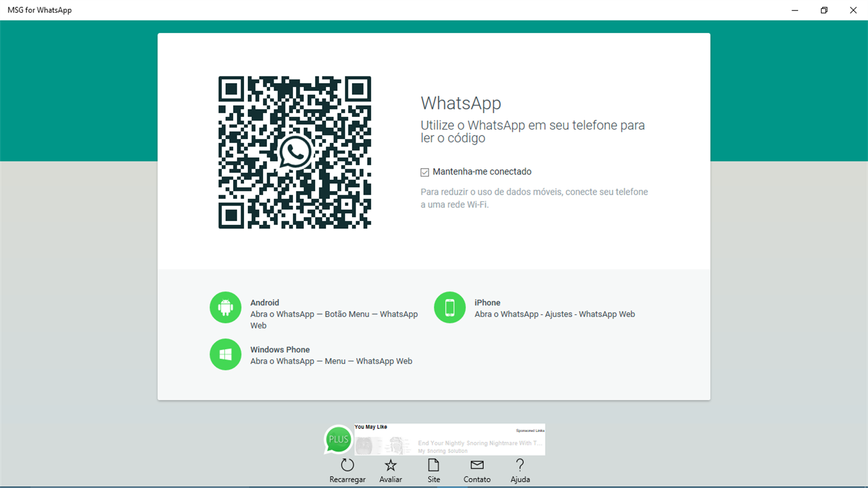Click the Windows Phone "Menu — WhatsApp Web" instructions
868x488 pixels.
(332, 361)
